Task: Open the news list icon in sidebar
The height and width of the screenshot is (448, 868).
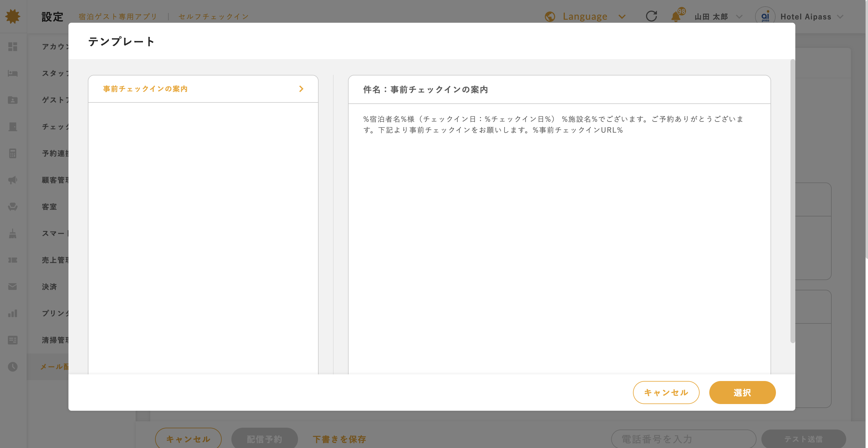Action: 13,340
